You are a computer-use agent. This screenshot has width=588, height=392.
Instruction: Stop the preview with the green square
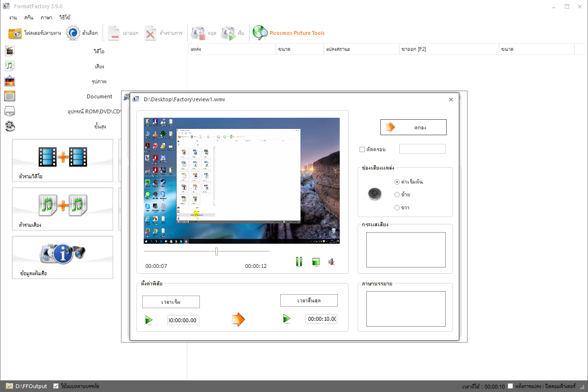click(316, 262)
